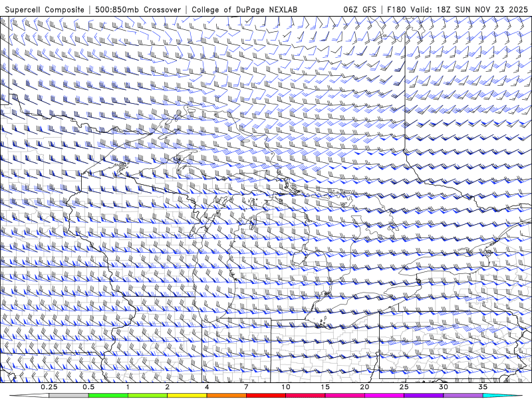Click the '20' color scale label

(364, 387)
